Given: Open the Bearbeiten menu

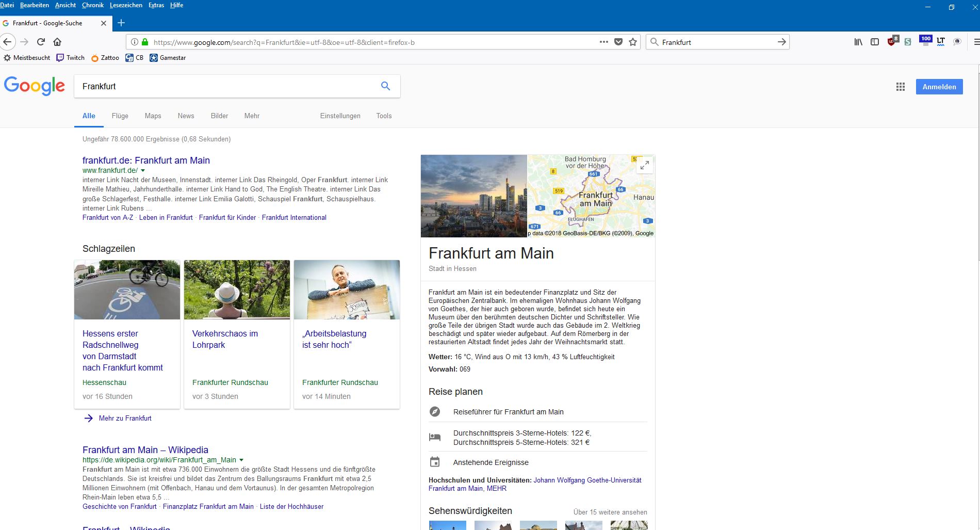Looking at the screenshot, I should pos(35,5).
